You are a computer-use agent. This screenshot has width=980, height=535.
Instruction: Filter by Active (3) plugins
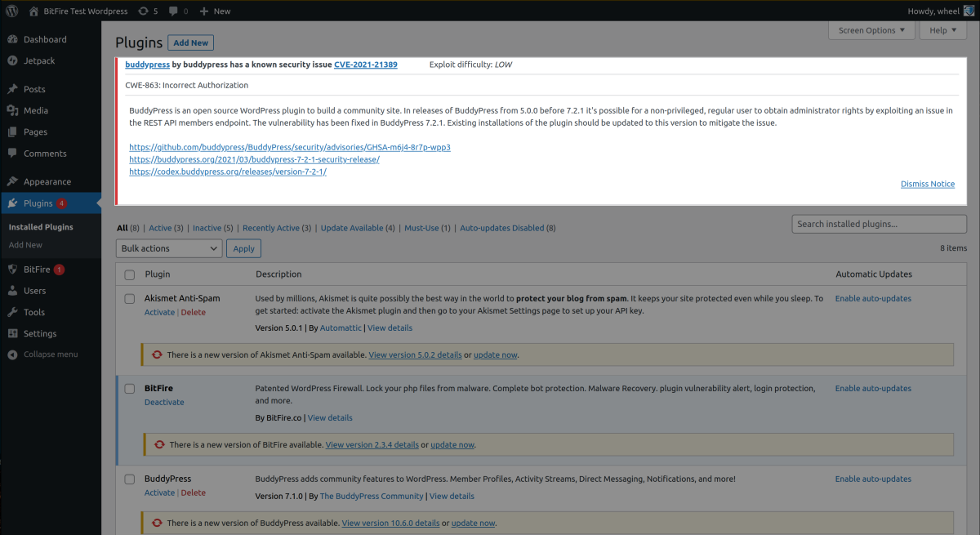(x=166, y=228)
